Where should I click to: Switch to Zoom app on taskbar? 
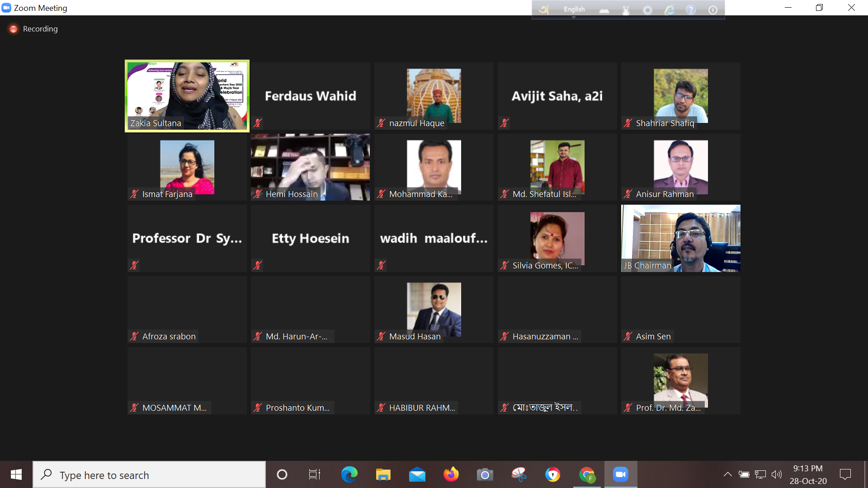(x=621, y=474)
